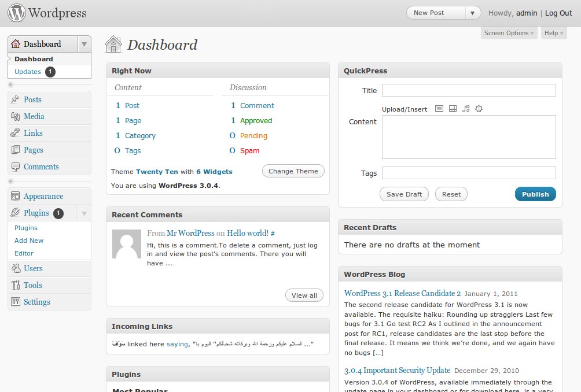Click the New Post button
Viewport: 581px width, 392px height.
(x=436, y=13)
